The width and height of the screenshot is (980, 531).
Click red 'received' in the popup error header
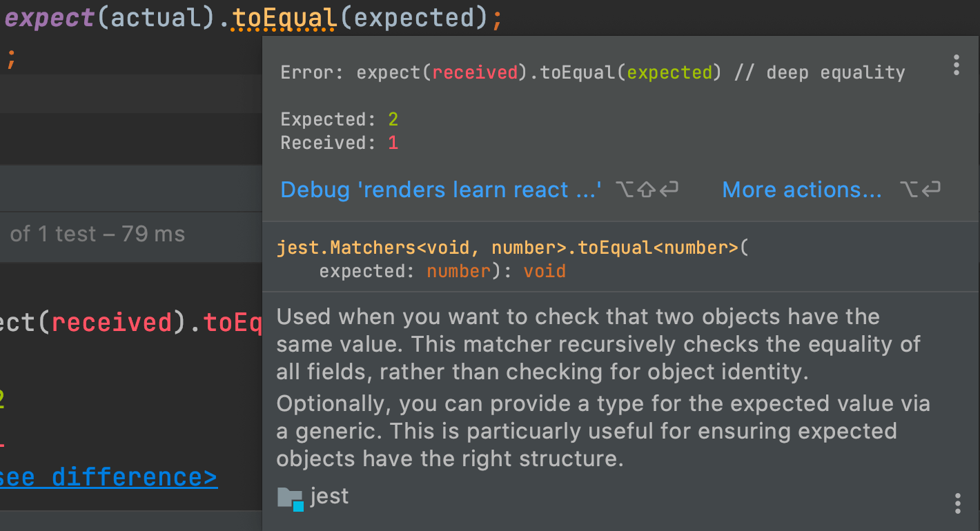pyautogui.click(x=475, y=72)
